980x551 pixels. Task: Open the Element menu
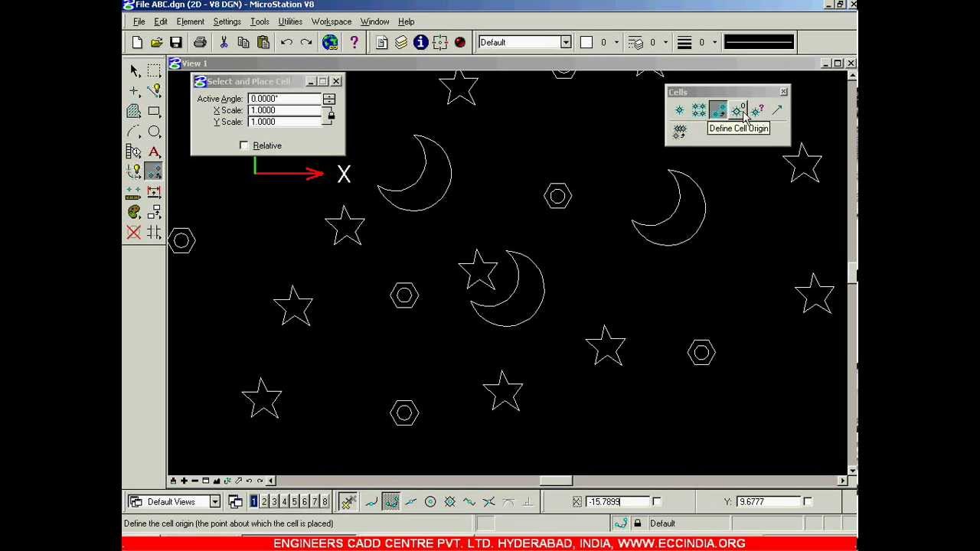190,21
